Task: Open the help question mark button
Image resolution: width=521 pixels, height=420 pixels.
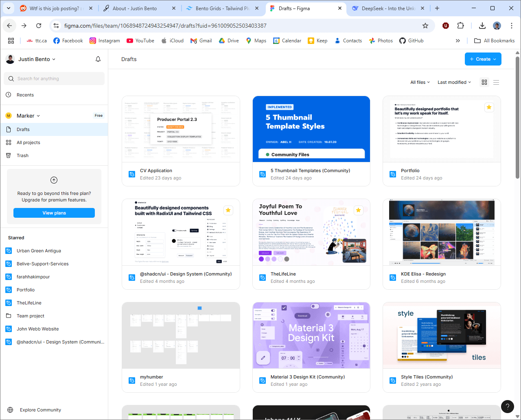Action: pyautogui.click(x=507, y=406)
